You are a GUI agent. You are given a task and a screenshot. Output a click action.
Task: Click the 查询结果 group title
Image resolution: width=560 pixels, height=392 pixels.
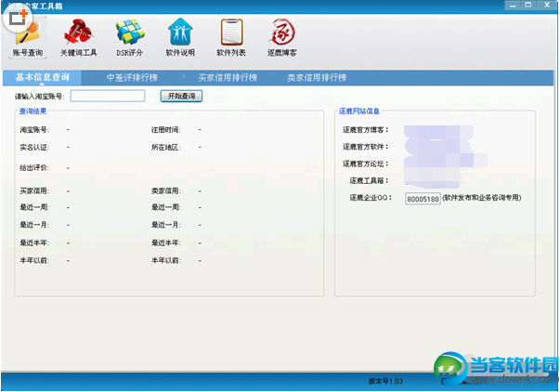33,111
